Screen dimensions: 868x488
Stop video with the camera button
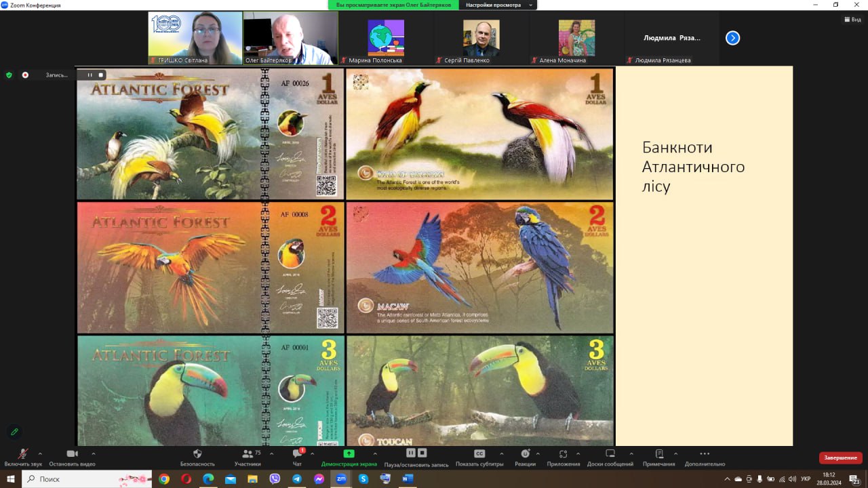click(x=72, y=454)
